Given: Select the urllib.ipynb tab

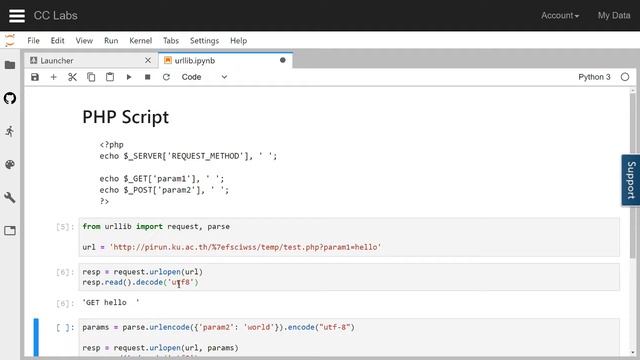Looking at the screenshot, I should pos(225,60).
